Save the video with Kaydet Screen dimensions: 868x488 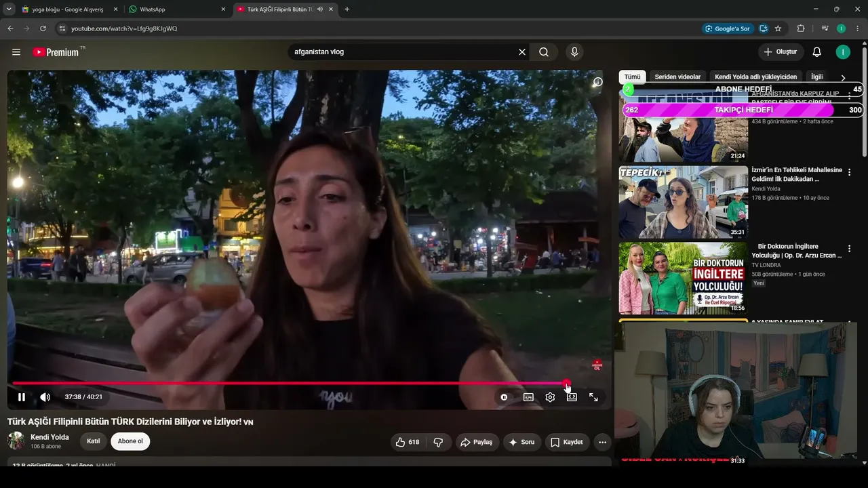(566, 442)
